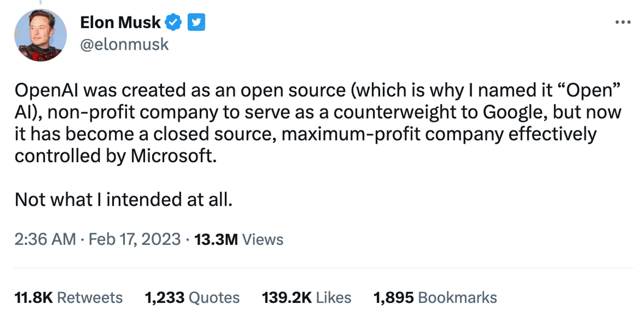Viewport: 644px width, 325px height.
Task: Click the 2:36 AM timestamp
Action: [45, 239]
